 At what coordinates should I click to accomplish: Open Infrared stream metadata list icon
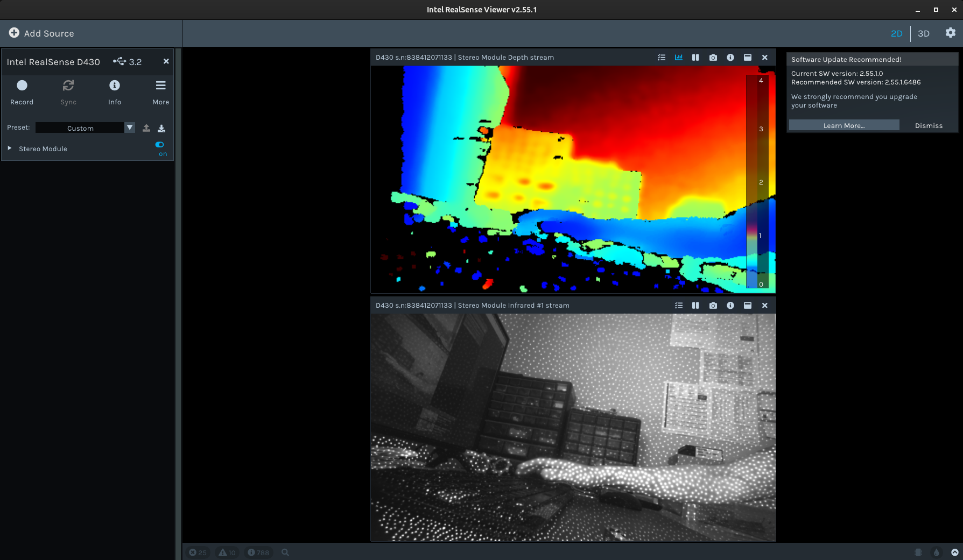679,306
